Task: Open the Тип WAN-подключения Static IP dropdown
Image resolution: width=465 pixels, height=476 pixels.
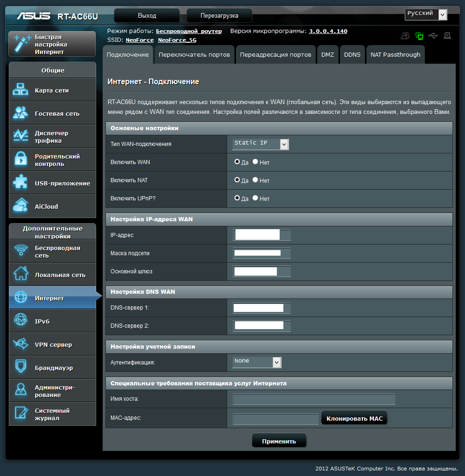Action: click(261, 144)
